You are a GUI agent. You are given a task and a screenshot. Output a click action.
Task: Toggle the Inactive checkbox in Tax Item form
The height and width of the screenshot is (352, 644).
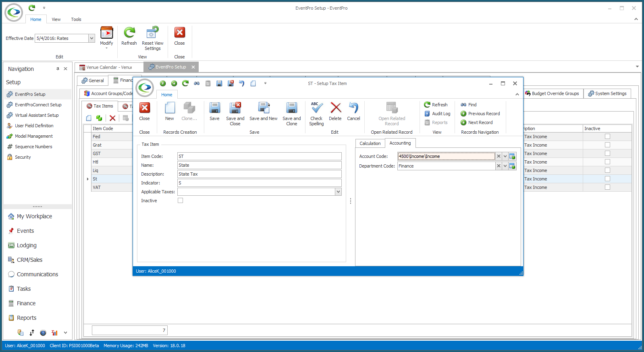pos(180,201)
